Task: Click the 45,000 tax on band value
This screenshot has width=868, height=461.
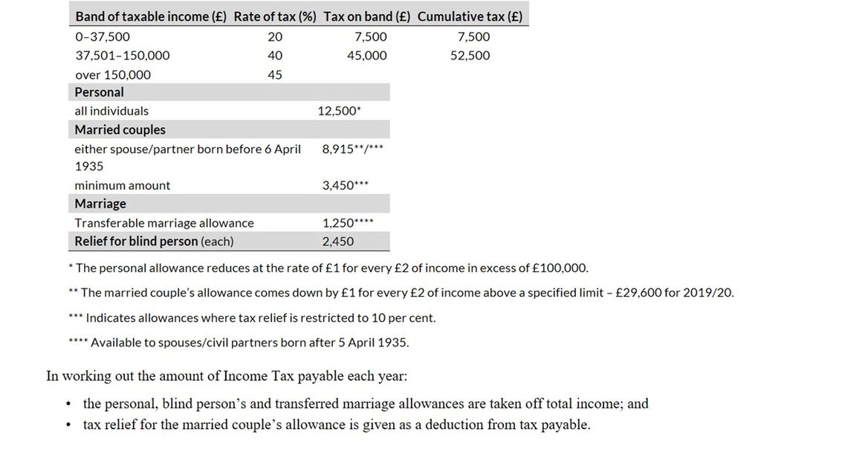Action: click(x=367, y=56)
